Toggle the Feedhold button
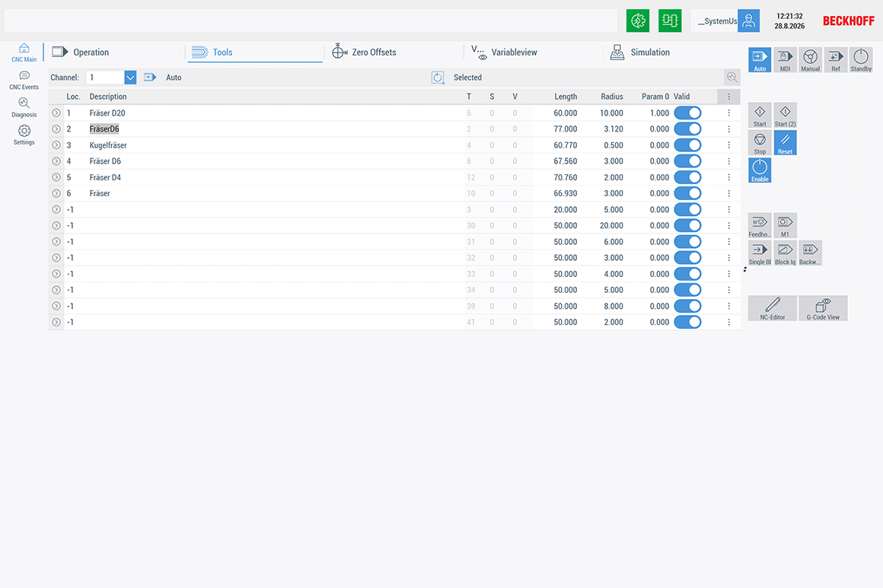The width and height of the screenshot is (883, 588). coord(760,225)
